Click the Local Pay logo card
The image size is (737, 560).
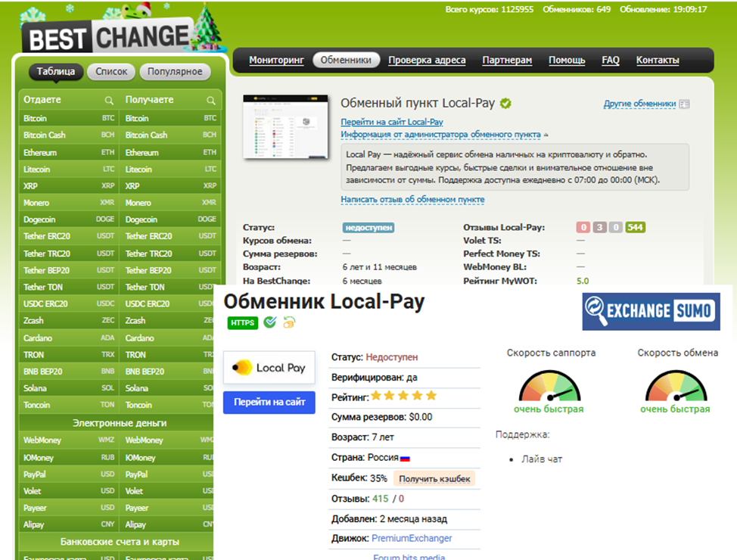pos(269,367)
